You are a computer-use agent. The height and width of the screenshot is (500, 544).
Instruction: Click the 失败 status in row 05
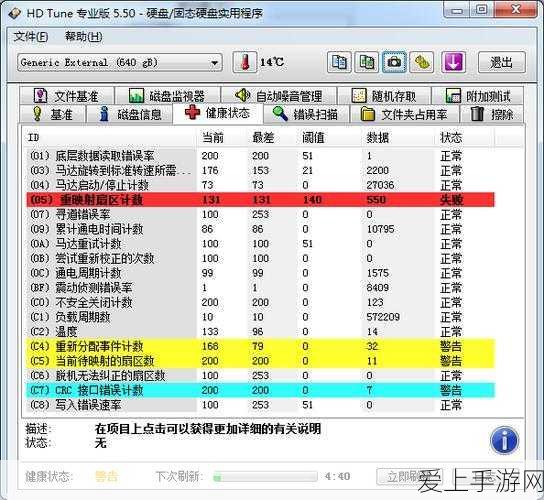tap(451, 200)
